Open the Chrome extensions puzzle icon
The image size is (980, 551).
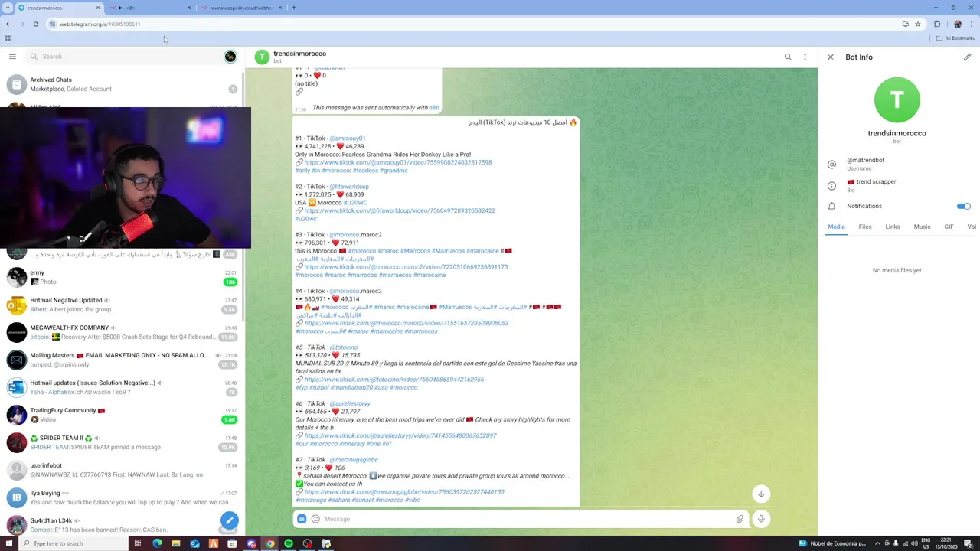pos(937,24)
